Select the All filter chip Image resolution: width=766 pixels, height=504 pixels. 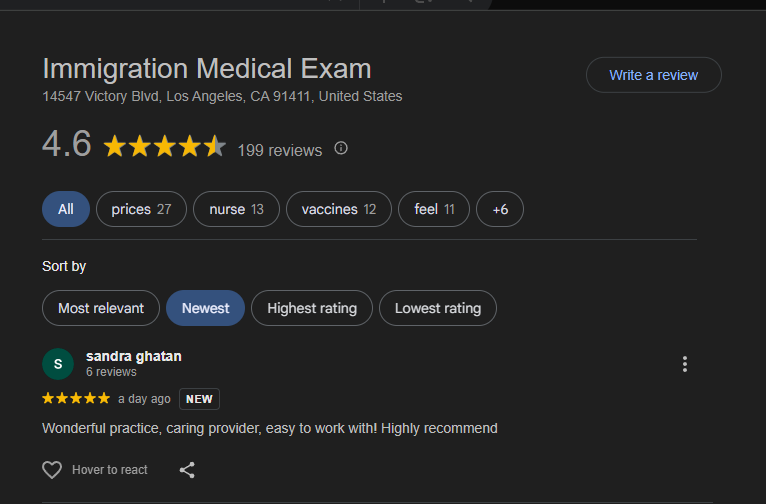click(66, 209)
